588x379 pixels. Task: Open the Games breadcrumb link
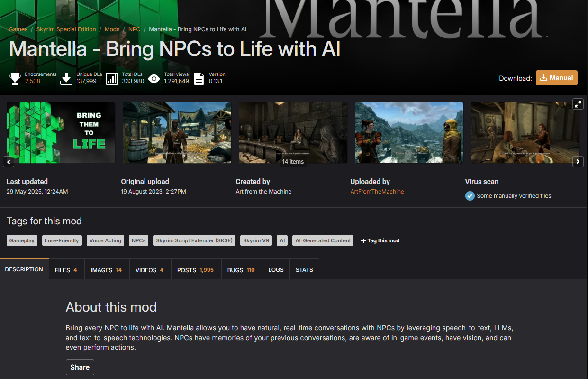[18, 29]
